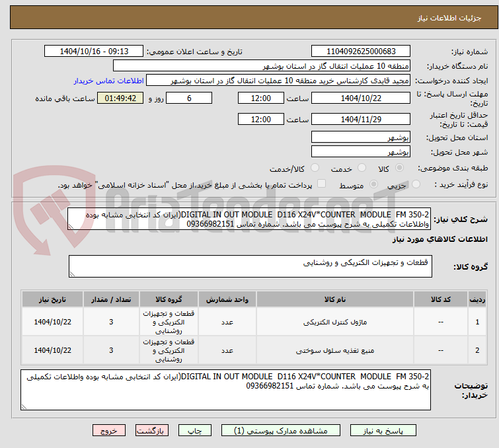This screenshot has height=448, width=499.
Task: Click the ایجاد کننده درخواست field
Action: pos(278,81)
